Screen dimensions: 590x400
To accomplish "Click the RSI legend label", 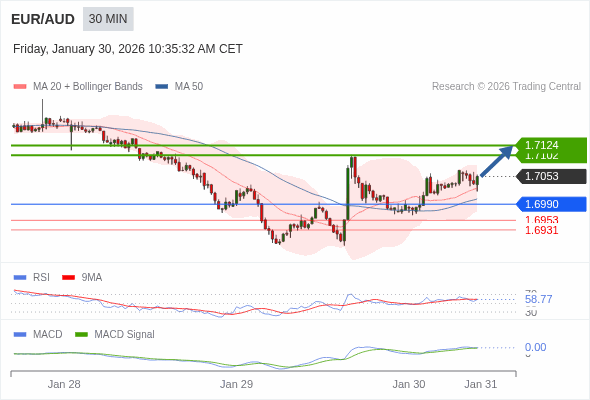I will 41,278.
